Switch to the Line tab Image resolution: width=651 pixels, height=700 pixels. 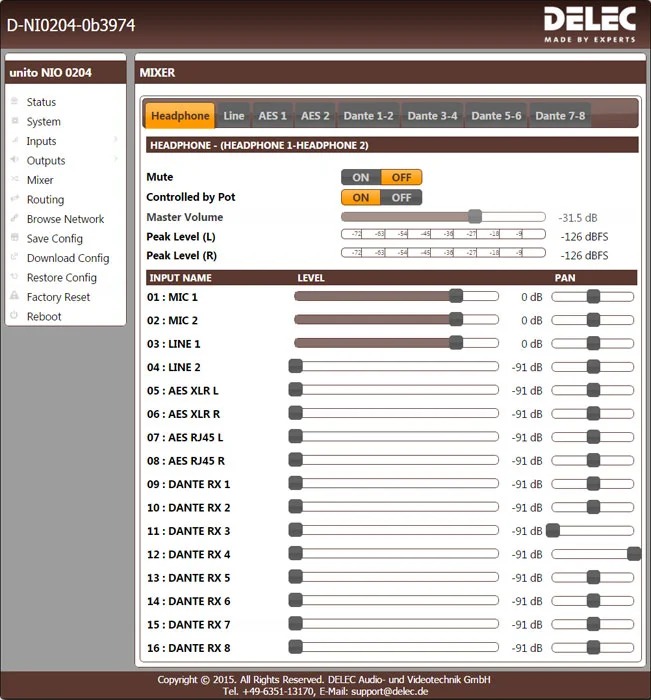pyautogui.click(x=234, y=116)
